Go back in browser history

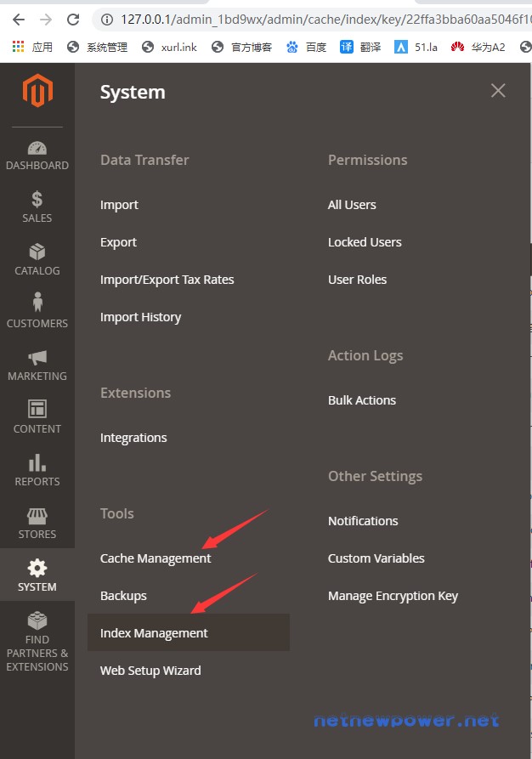pos(19,20)
